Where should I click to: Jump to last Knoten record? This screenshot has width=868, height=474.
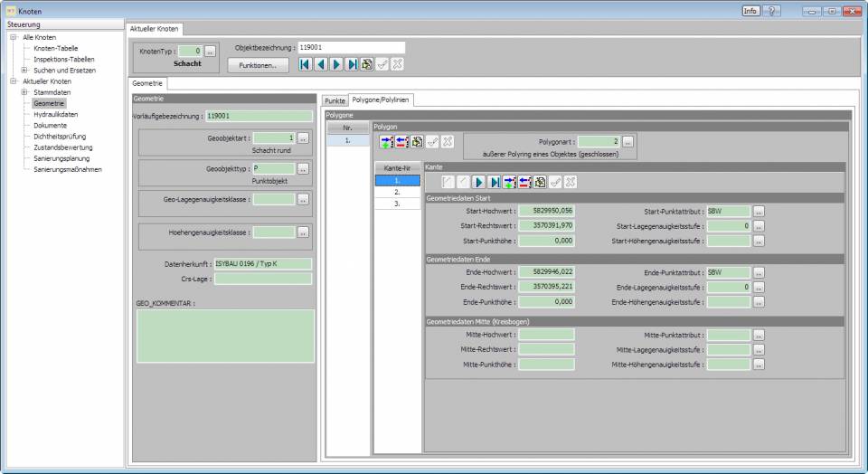(352, 64)
